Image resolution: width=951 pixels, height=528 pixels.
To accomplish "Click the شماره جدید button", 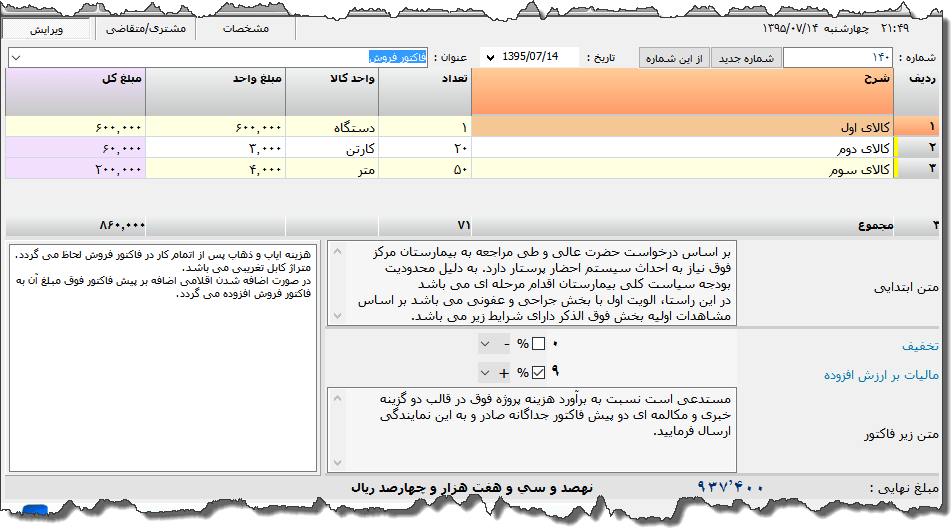I will pyautogui.click(x=746, y=58).
